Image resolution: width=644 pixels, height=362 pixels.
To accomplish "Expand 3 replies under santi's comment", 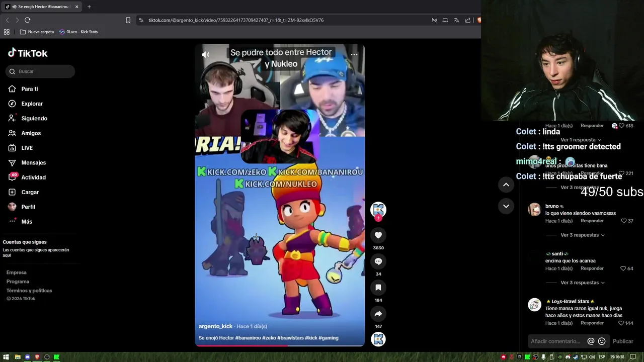I will tap(582, 283).
